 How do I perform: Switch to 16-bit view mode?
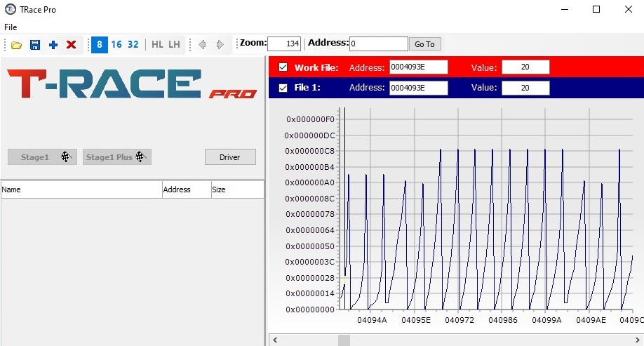point(116,44)
